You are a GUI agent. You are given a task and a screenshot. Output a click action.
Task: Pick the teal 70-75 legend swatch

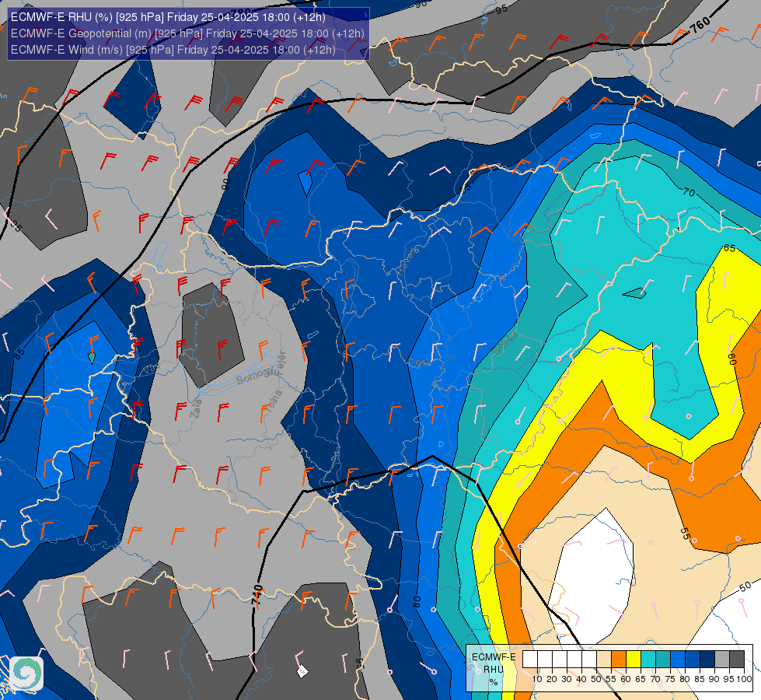coord(663,660)
